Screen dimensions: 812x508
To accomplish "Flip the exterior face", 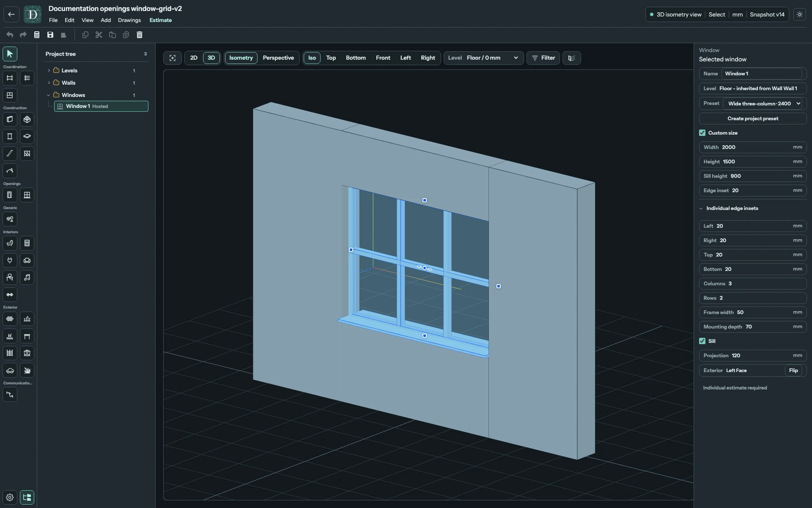I will 793,370.
